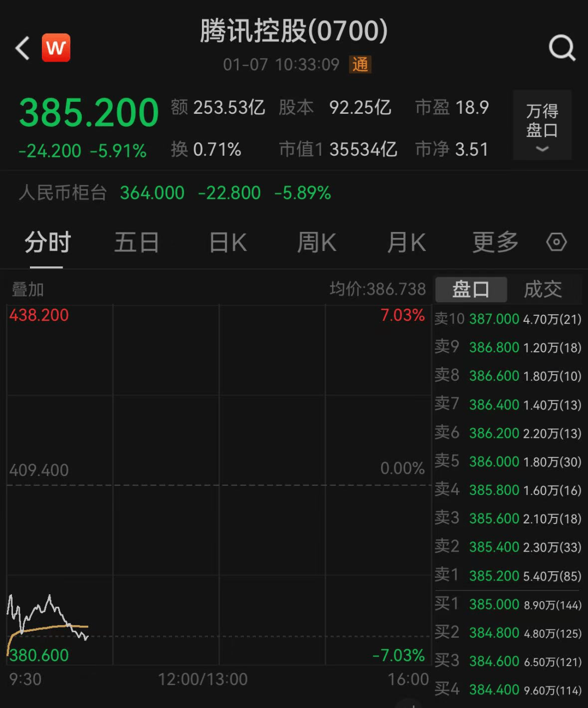588x708 pixels.
Task: Select the 卖6 row at 386.200
Action: [507, 433]
